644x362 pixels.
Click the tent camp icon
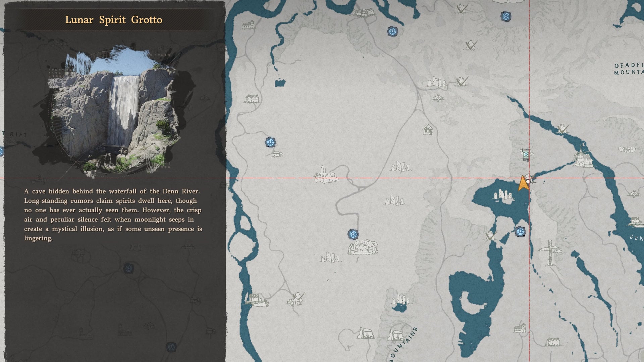[x=438, y=98]
